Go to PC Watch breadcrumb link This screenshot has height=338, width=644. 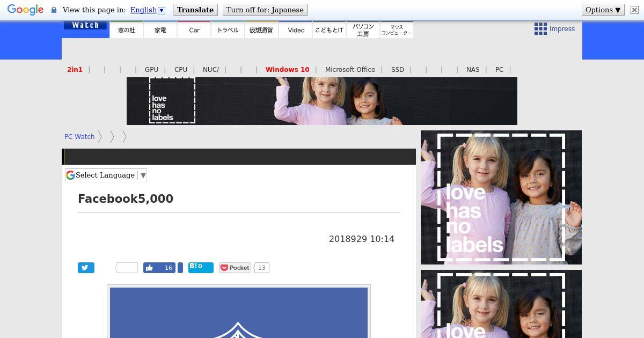coord(79,137)
